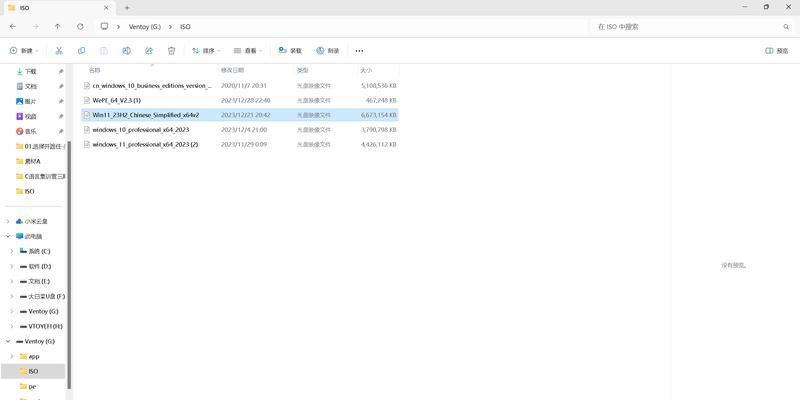Select VTOYEFI (H:) drive in tree
This screenshot has height=400, width=800.
41,326
